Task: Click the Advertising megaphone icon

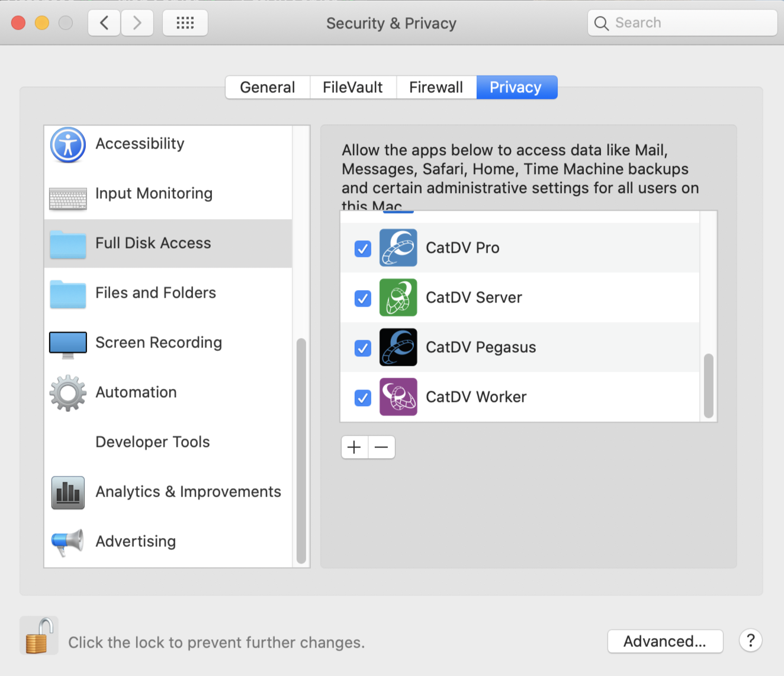Action: (68, 542)
